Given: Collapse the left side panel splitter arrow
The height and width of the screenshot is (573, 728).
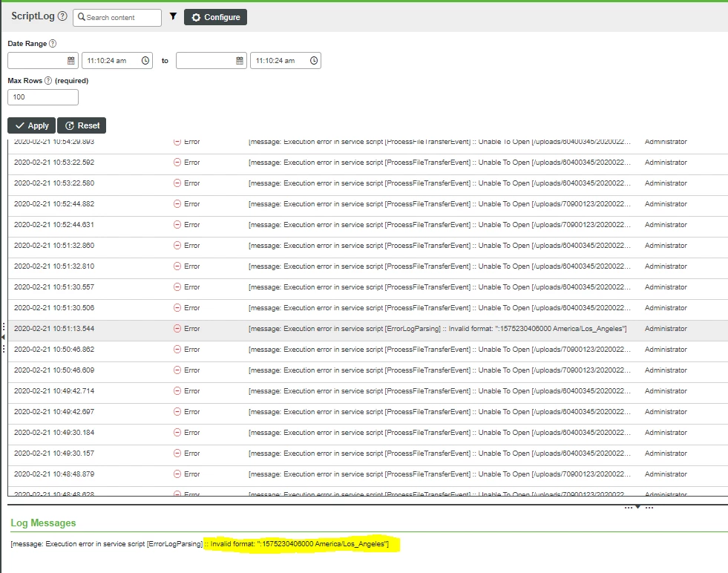Looking at the screenshot, I should click(x=3, y=337).
